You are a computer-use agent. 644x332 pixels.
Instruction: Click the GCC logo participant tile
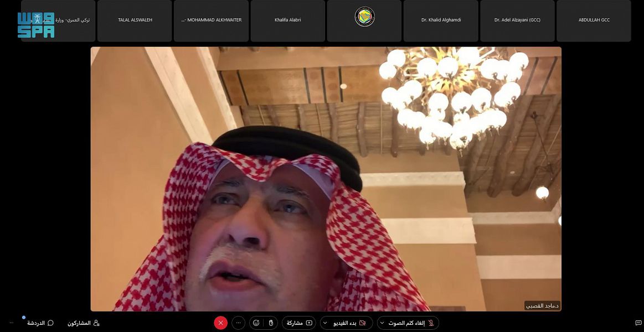pos(364,20)
